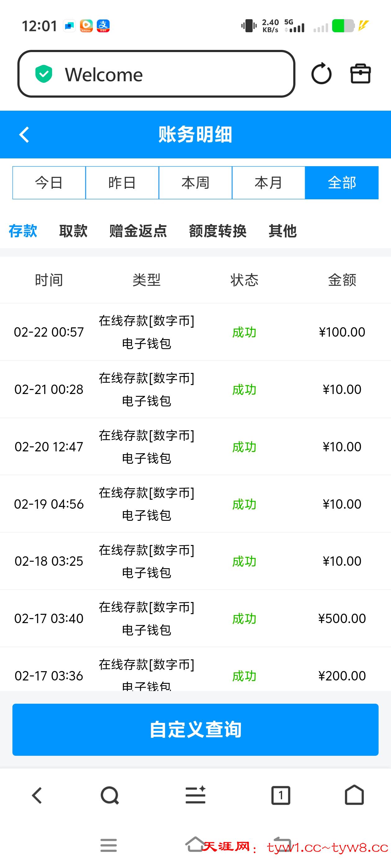Open the toolbox briefcase icon
The width and height of the screenshot is (391, 868).
(360, 74)
